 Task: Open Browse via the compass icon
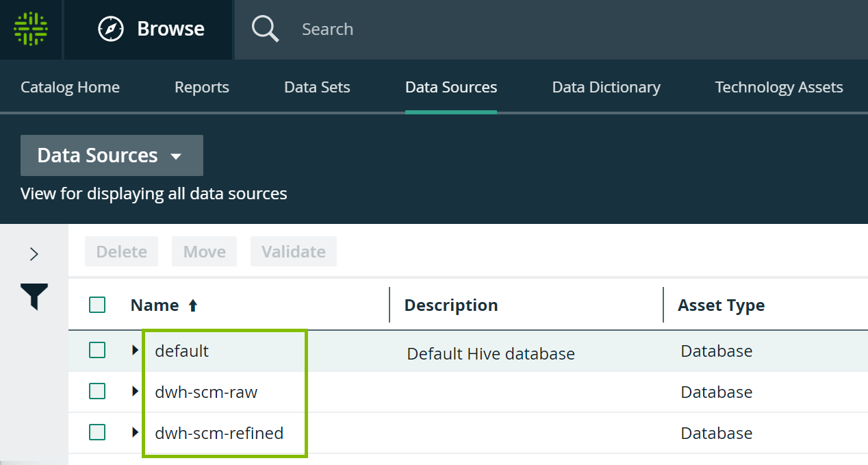[x=112, y=29]
